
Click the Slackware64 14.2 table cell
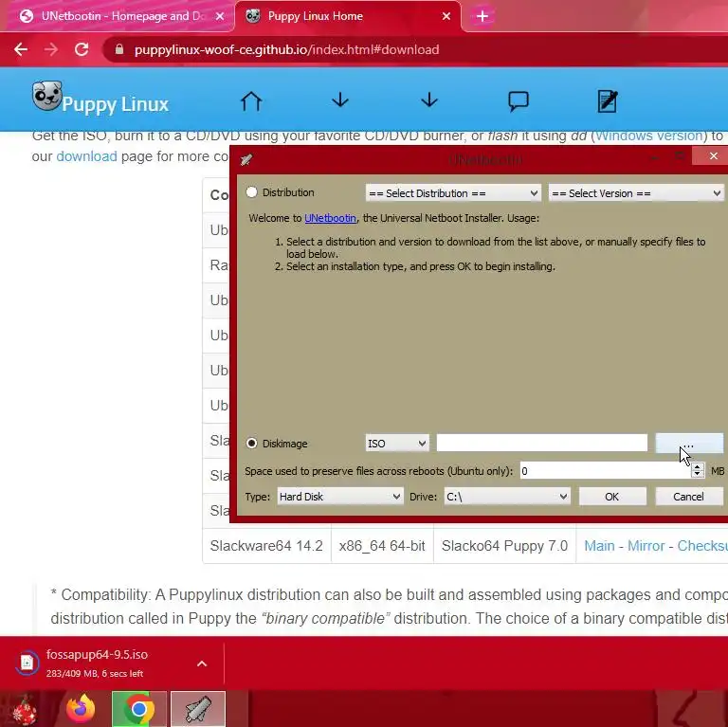(x=266, y=545)
